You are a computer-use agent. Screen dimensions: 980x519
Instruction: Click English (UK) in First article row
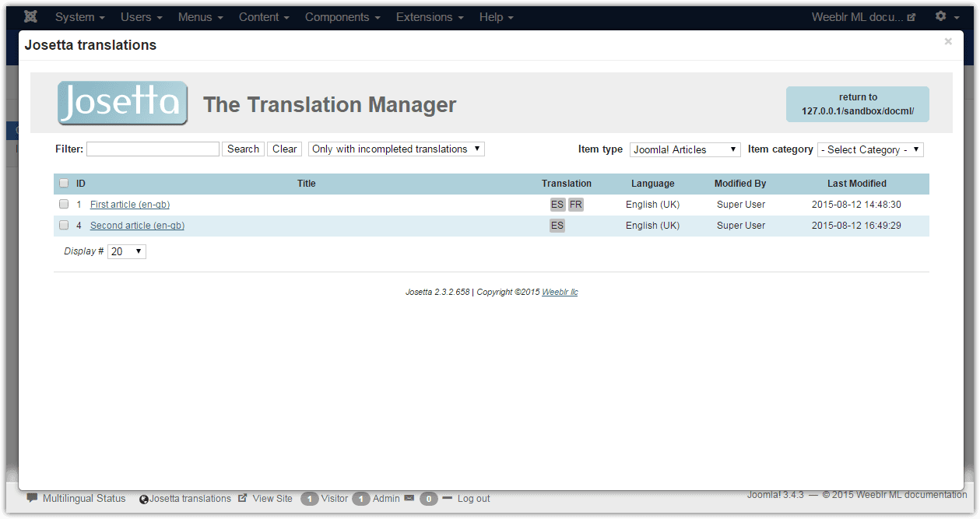(x=652, y=205)
